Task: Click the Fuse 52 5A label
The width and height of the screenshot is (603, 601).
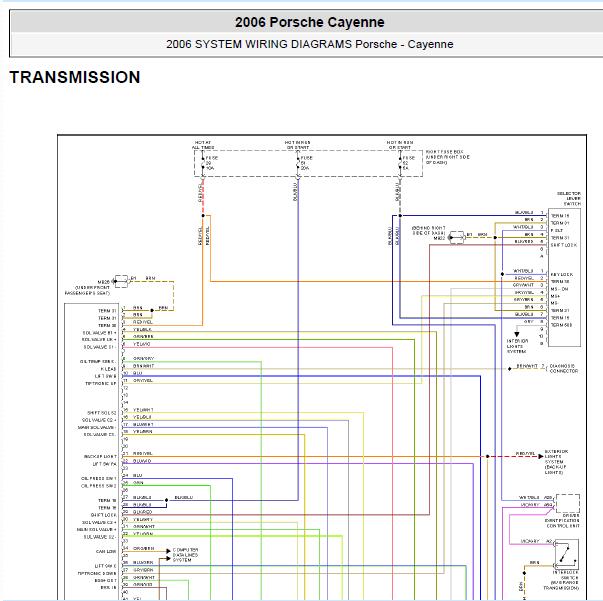Action: [x=408, y=163]
